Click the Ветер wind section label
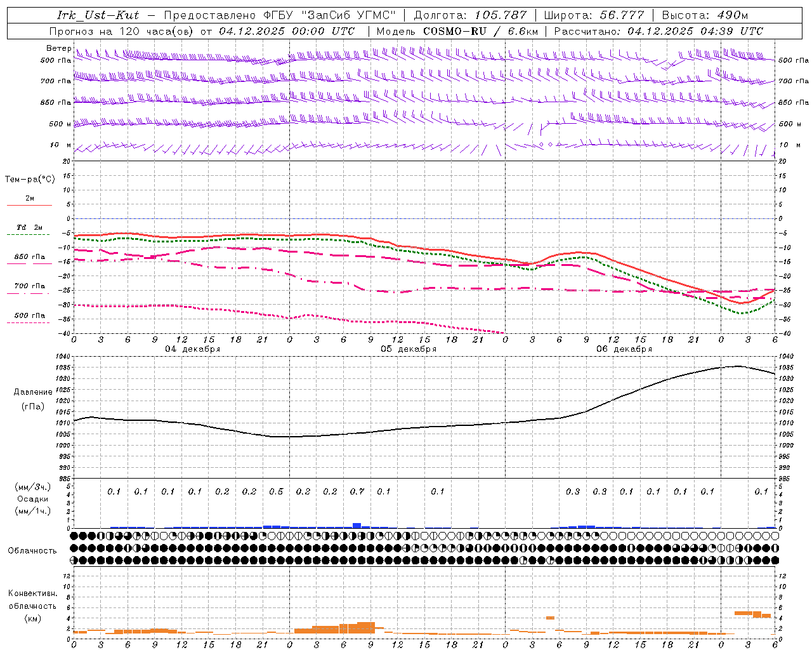Screen dimensions: 812x650 pos(58,48)
